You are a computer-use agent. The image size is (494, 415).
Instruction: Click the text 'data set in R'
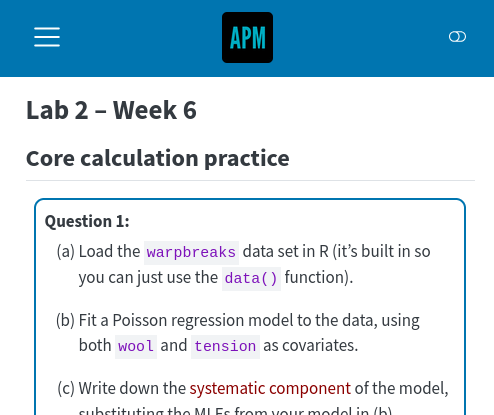click(286, 252)
